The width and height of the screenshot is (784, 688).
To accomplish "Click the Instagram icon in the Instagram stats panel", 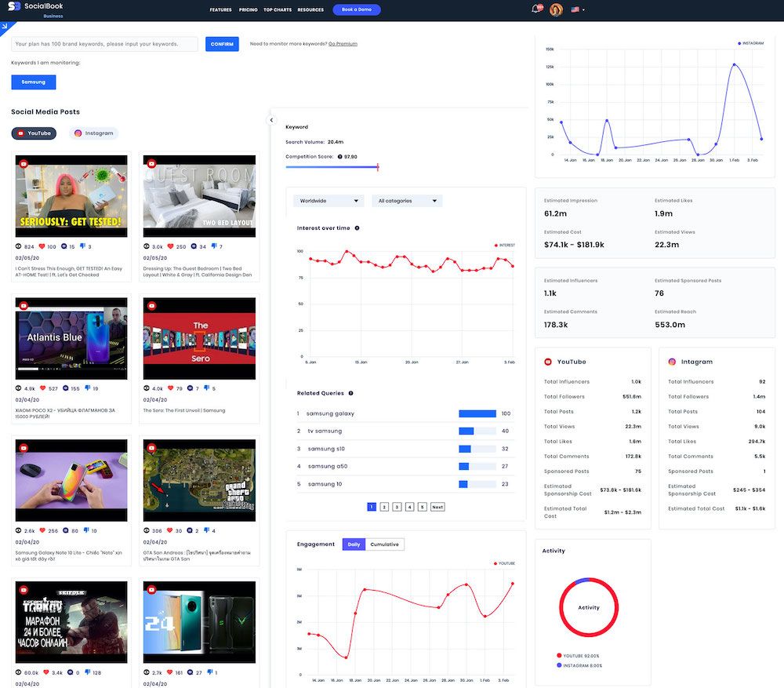I will [672, 362].
